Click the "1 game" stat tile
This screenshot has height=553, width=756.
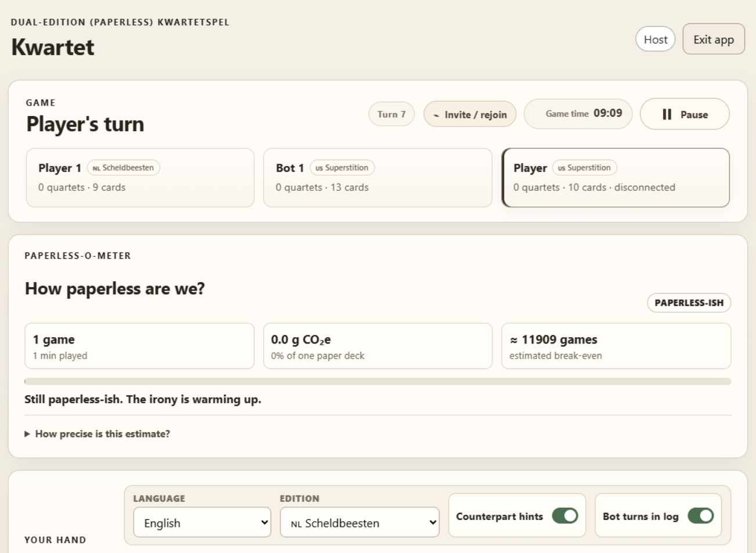(139, 346)
